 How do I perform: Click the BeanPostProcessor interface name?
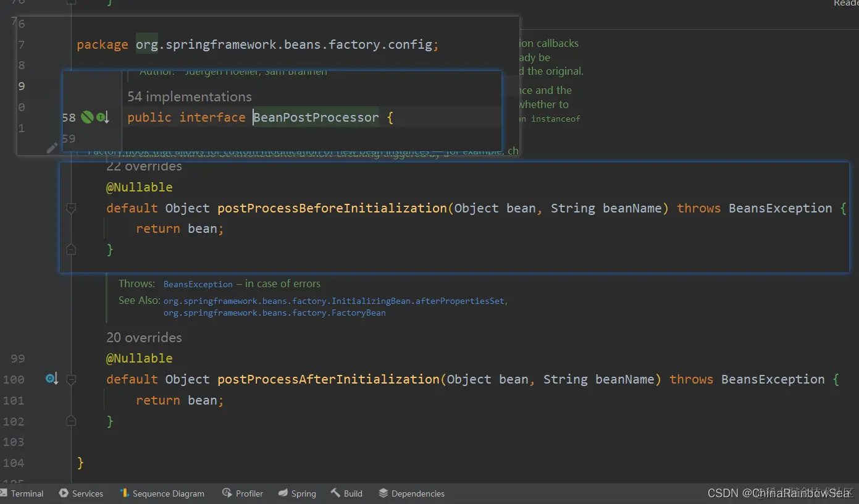[316, 117]
